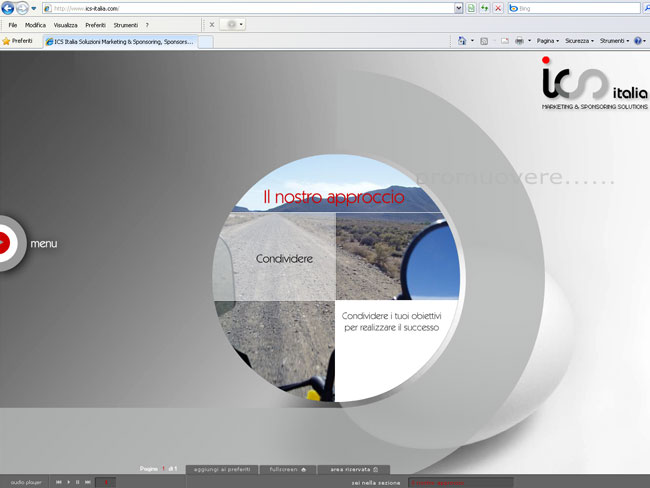Click the red X Stop loading icon

pyautogui.click(x=498, y=8)
